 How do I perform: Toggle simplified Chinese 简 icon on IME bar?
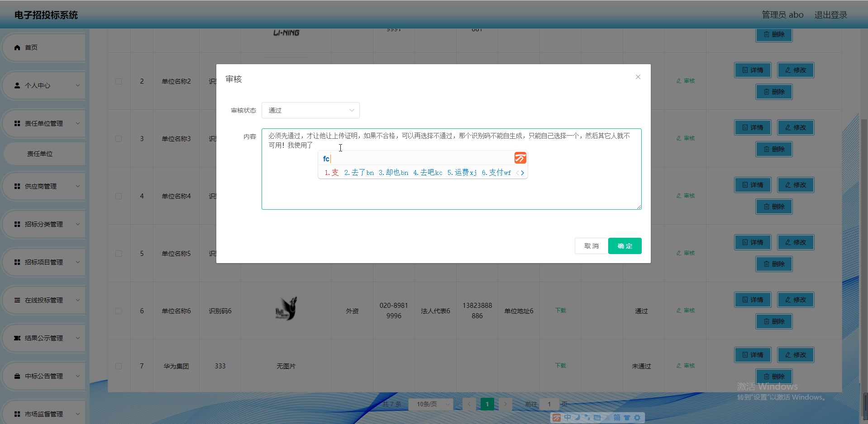[617, 417]
